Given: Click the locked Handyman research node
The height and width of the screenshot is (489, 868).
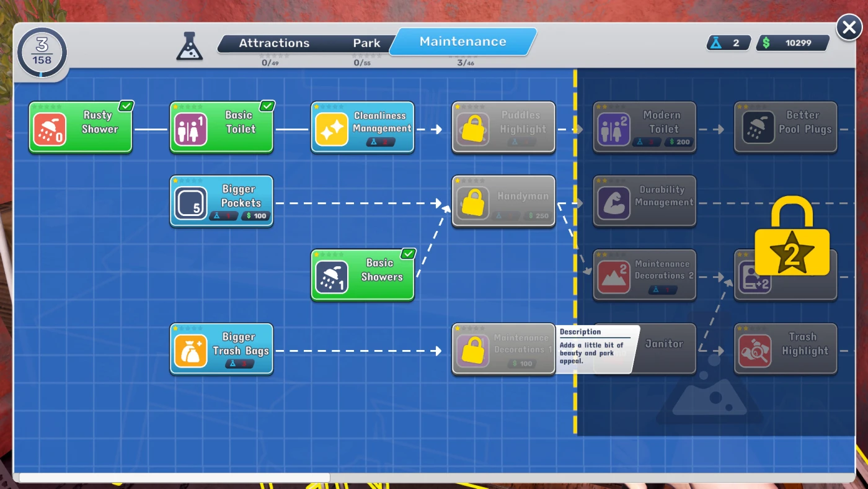Looking at the screenshot, I should [x=503, y=202].
